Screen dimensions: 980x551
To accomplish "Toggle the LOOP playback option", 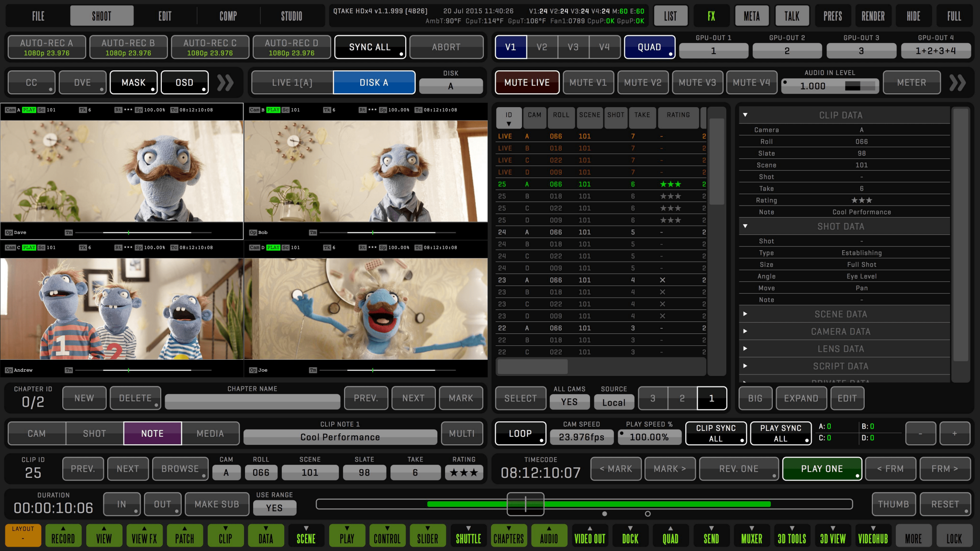I will tap(520, 433).
